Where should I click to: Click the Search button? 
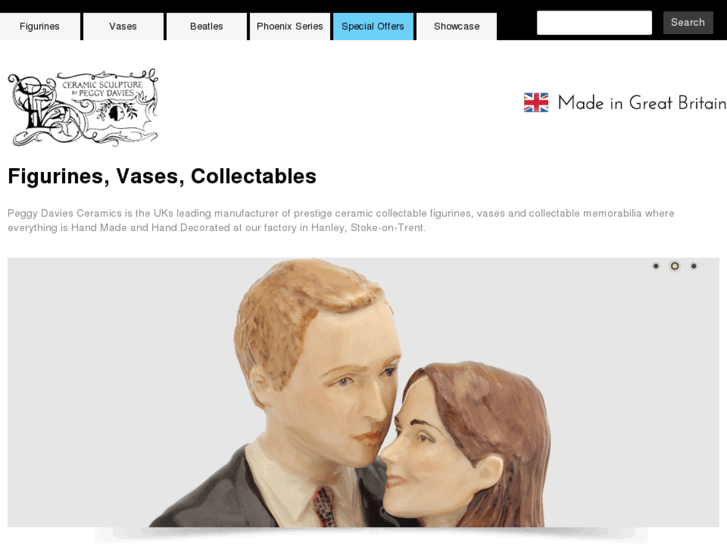point(688,23)
